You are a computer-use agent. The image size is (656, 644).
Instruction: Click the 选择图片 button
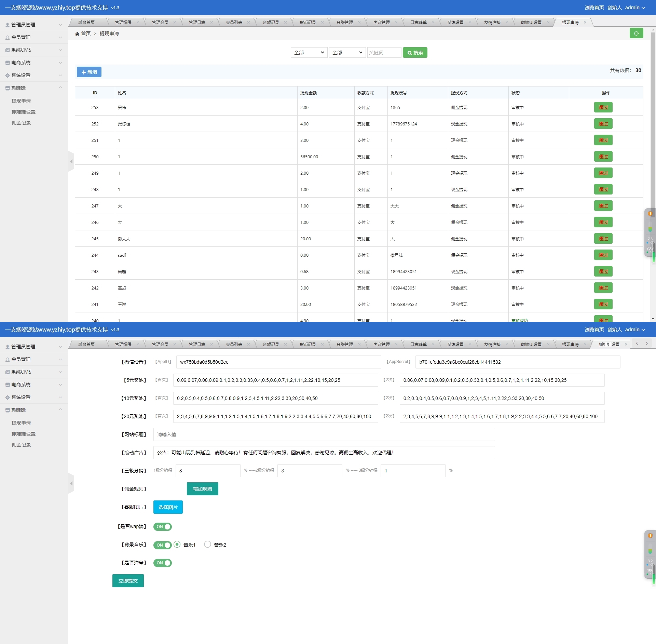point(168,507)
